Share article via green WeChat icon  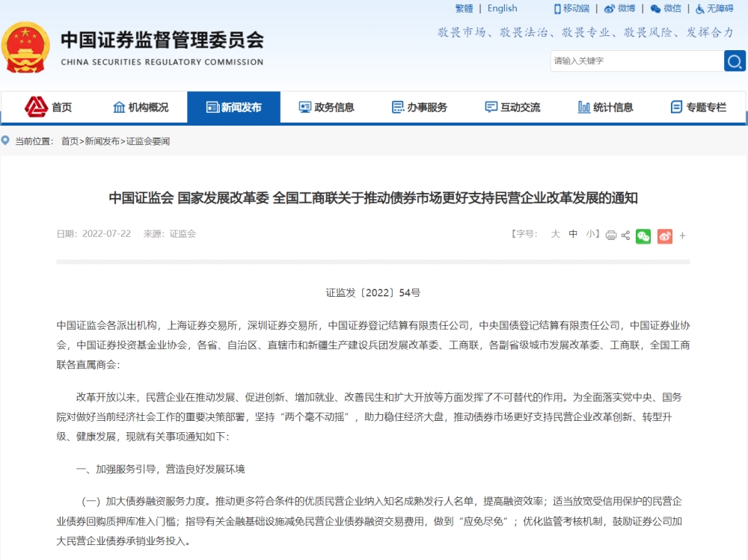point(643,236)
